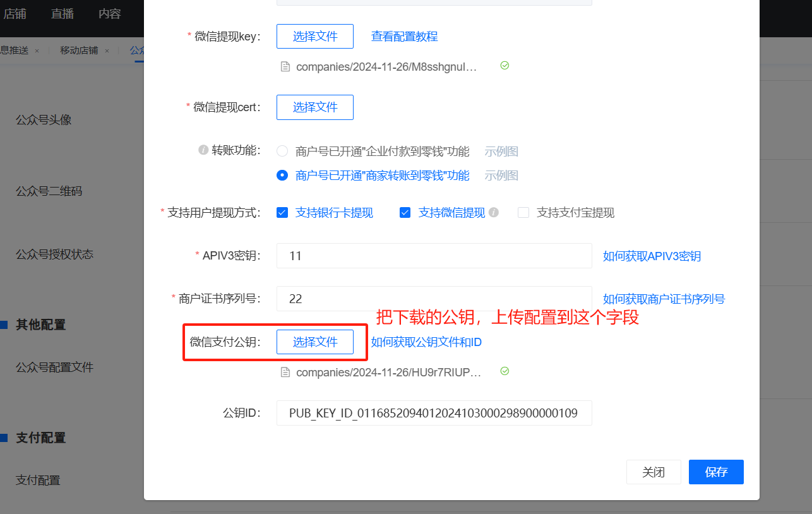812x514 pixels.
Task: Enable 支持支付宝提现 checkbox
Action: point(523,213)
